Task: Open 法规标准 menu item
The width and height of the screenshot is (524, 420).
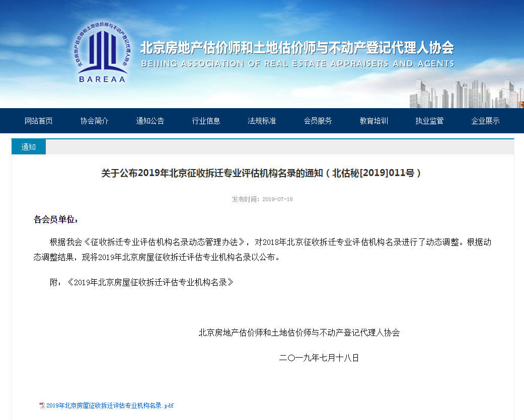Action: point(262,121)
